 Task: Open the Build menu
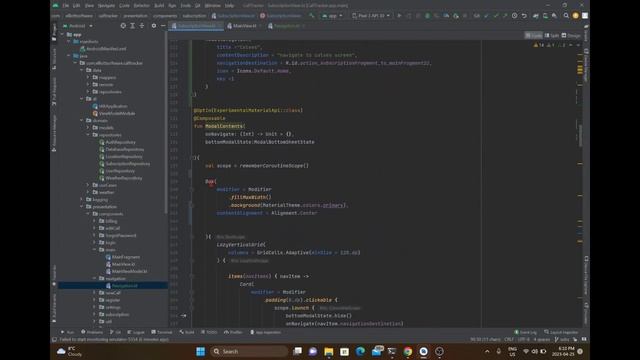159,6
